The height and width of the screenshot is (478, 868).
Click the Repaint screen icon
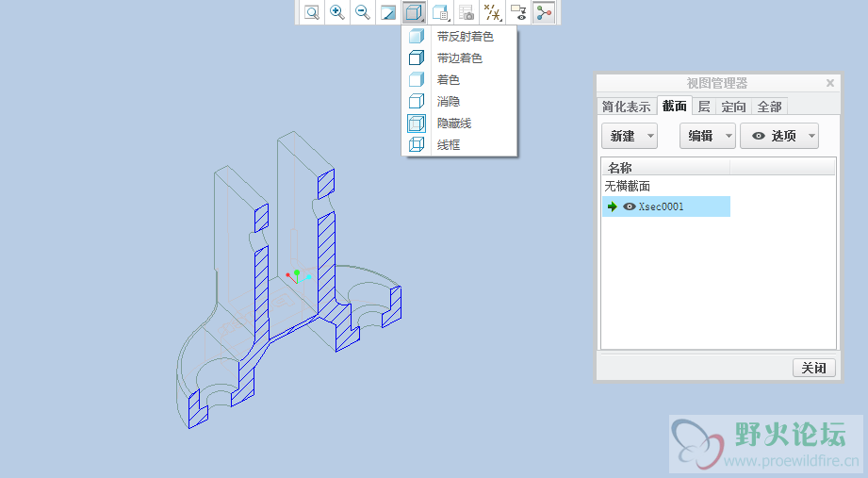tap(388, 12)
